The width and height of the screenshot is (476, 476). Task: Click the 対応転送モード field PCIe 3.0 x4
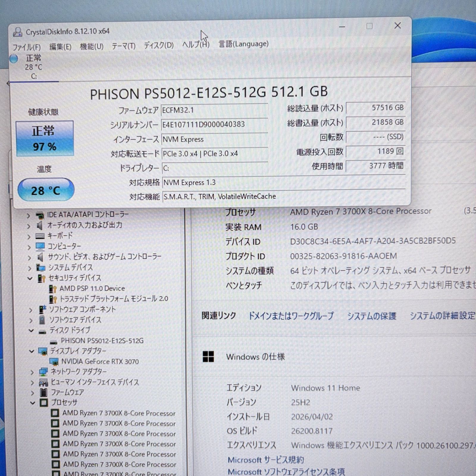(x=214, y=154)
